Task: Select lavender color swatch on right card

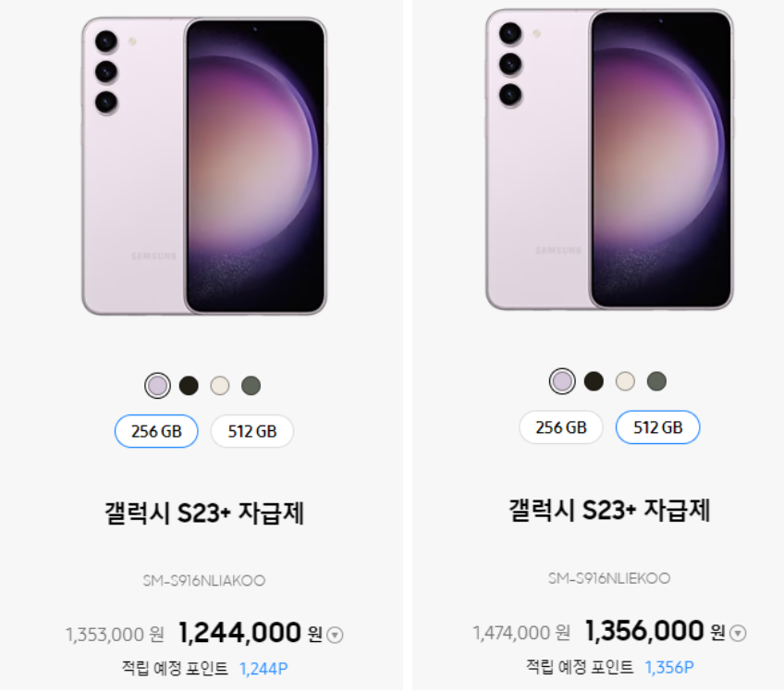Action: click(x=562, y=381)
